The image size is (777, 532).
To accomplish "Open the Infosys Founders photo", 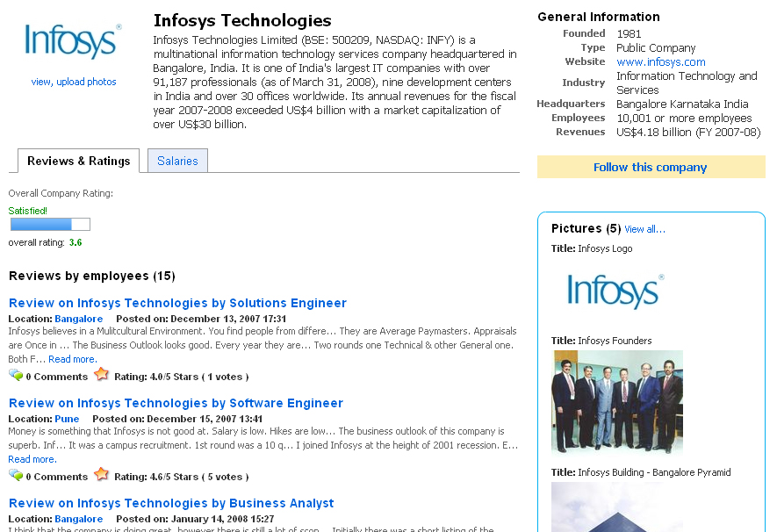I will [617, 401].
